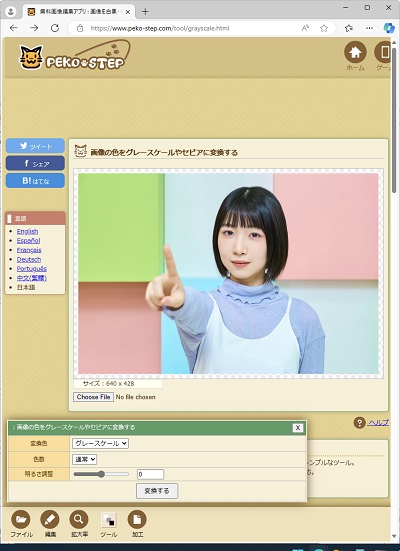Switch language to Deutsch
Image resolution: width=400 pixels, height=551 pixels.
point(29,259)
